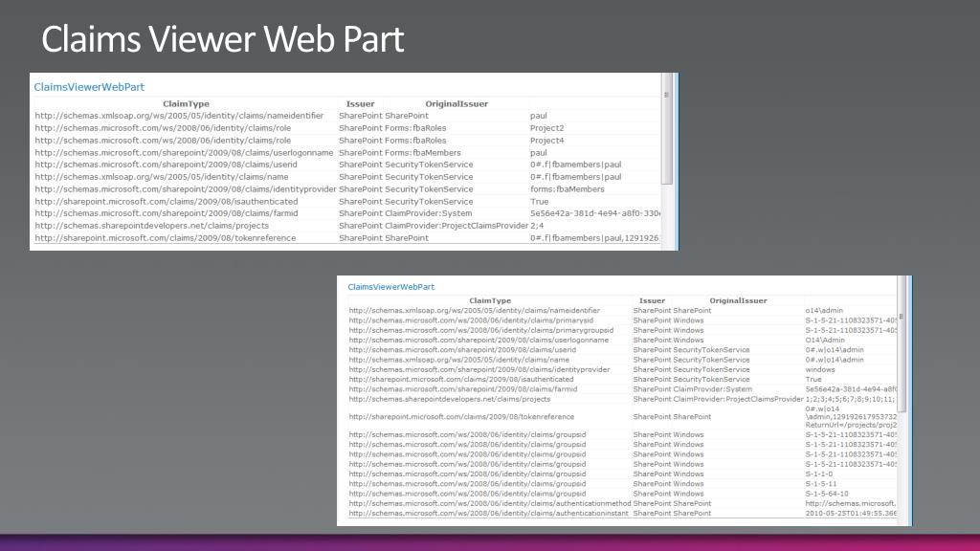Viewport: 980px width, 551px height.
Task: Click the Issuer header in paul's claims table
Action: coord(360,103)
